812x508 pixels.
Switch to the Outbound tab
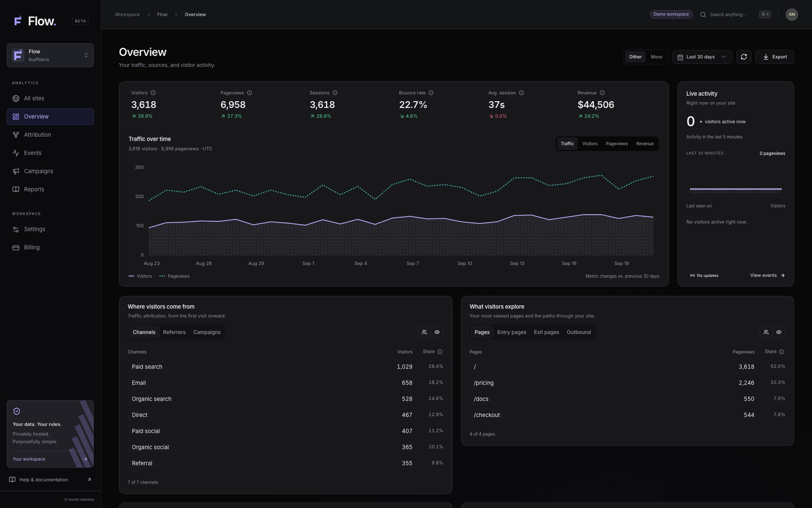click(579, 332)
